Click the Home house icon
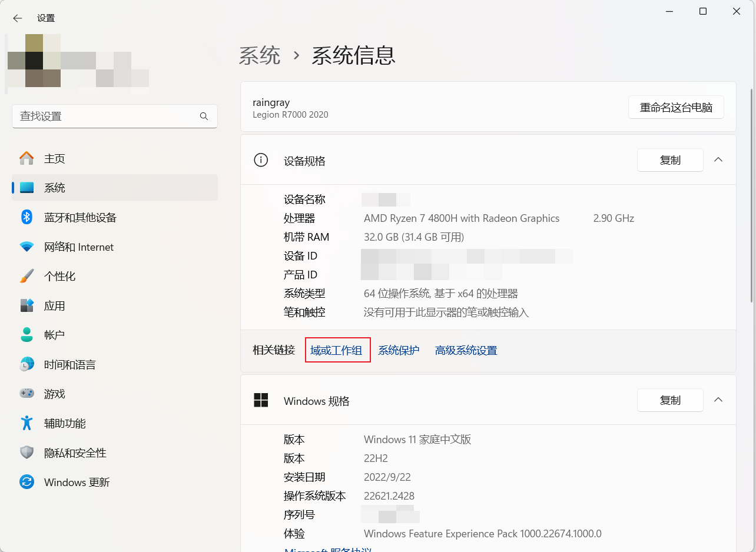Screen dimensions: 756x552 point(26,158)
